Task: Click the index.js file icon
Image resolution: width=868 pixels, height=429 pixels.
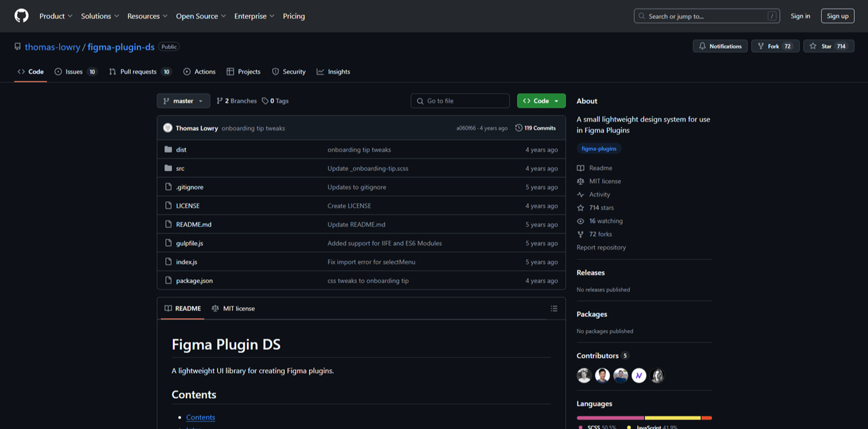Action: 168,262
